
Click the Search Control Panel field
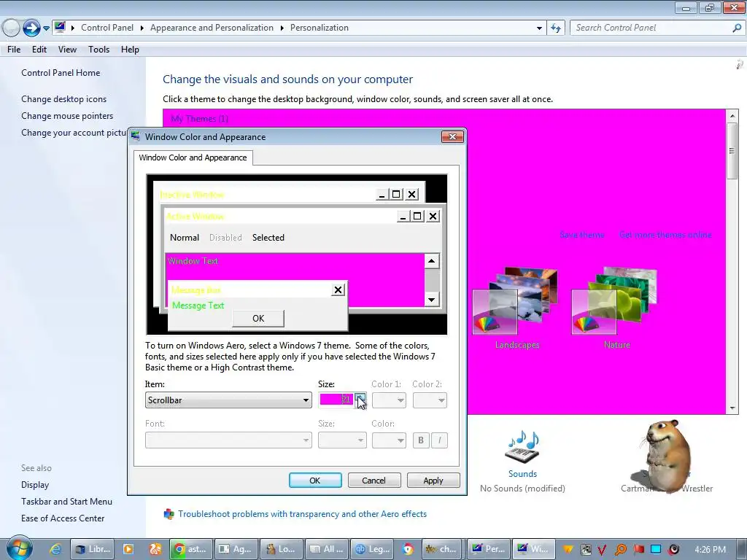[x=650, y=28]
